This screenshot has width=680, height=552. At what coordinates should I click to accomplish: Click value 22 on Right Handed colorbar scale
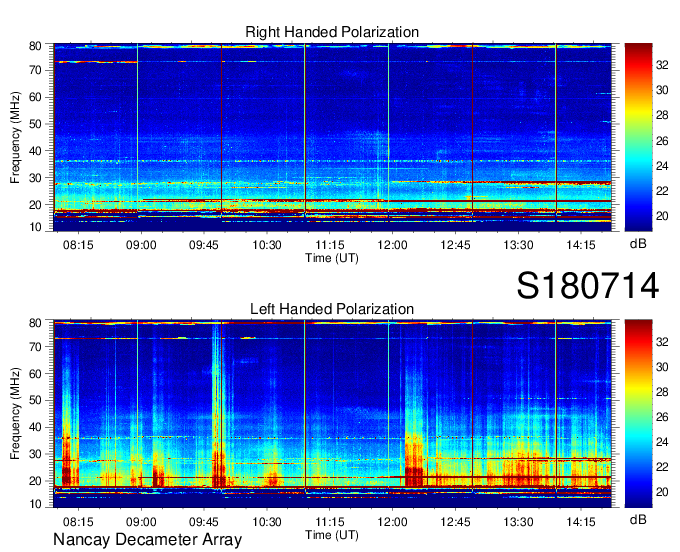[x=662, y=191]
